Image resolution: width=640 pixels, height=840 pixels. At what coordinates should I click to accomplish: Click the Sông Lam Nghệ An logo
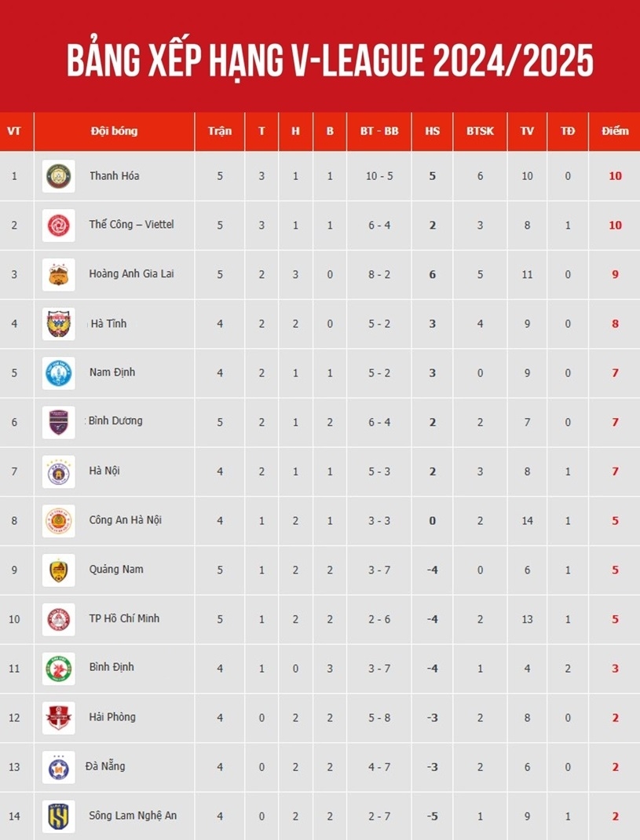(58, 817)
